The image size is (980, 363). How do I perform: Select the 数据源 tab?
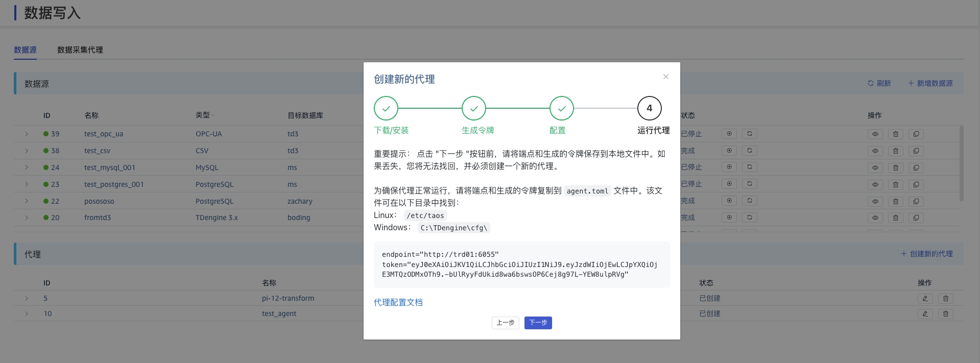click(x=25, y=50)
